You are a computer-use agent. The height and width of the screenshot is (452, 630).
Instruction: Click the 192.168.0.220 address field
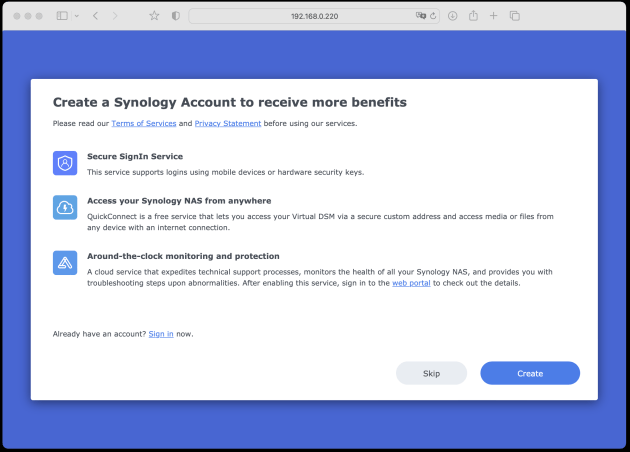click(314, 16)
